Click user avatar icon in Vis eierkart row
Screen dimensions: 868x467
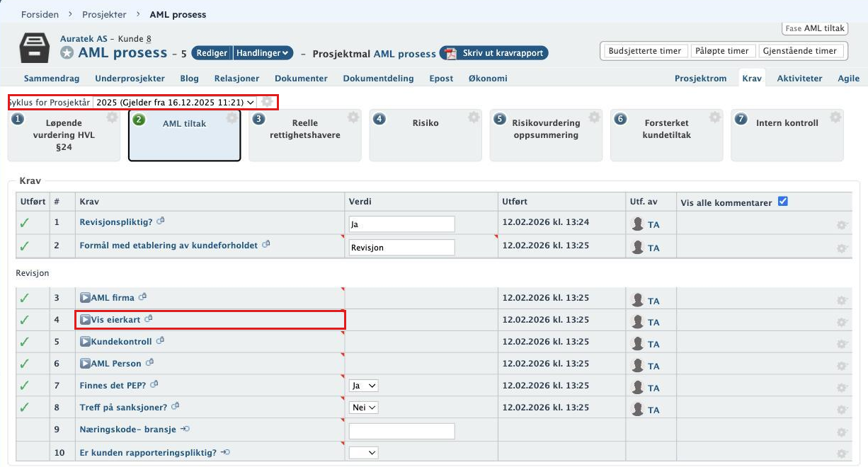click(x=638, y=322)
